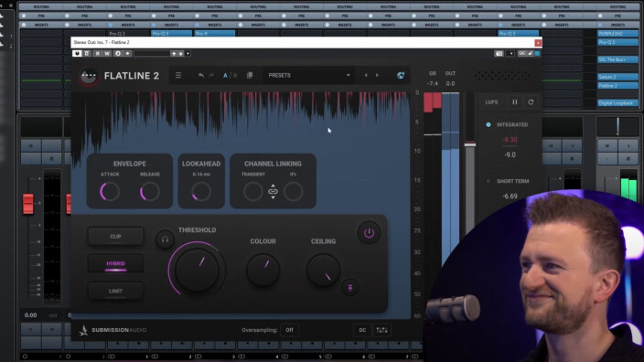Go to the previous Flatline preset with the left arrow
The height and width of the screenshot is (362, 644).
pyautogui.click(x=366, y=76)
